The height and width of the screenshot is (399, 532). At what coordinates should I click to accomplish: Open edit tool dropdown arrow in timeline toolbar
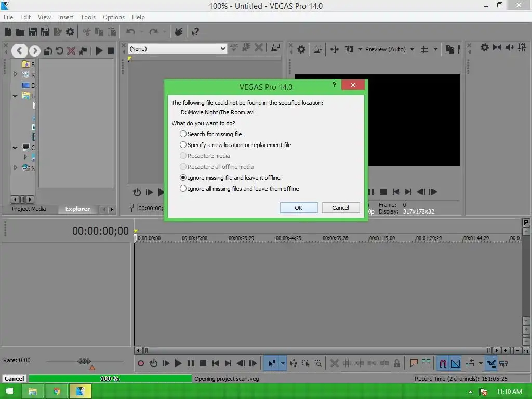[283, 363]
